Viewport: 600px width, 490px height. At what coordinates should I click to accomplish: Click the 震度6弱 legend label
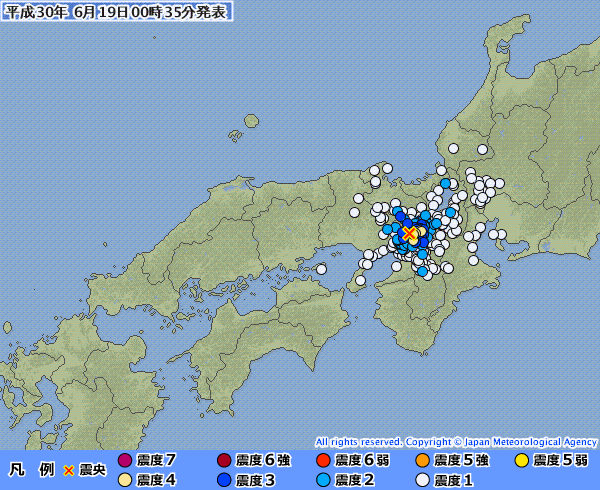362,460
